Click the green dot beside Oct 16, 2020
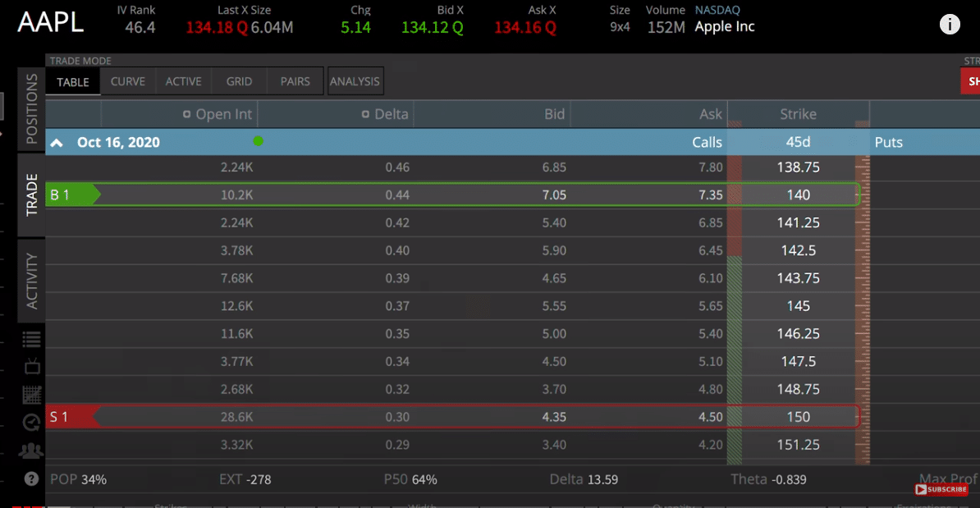The image size is (980, 508). [258, 141]
